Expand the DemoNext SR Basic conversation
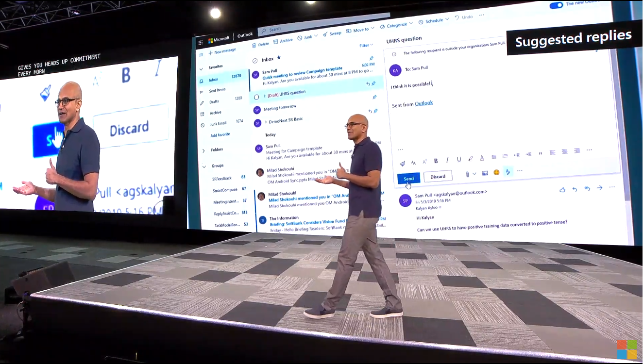The image size is (643, 364). point(266,122)
